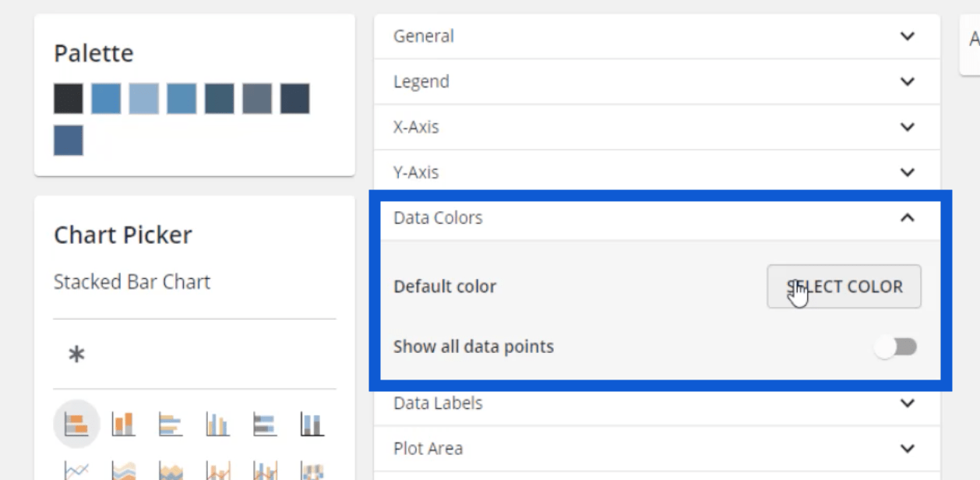Expand the General section chevron

[908, 36]
